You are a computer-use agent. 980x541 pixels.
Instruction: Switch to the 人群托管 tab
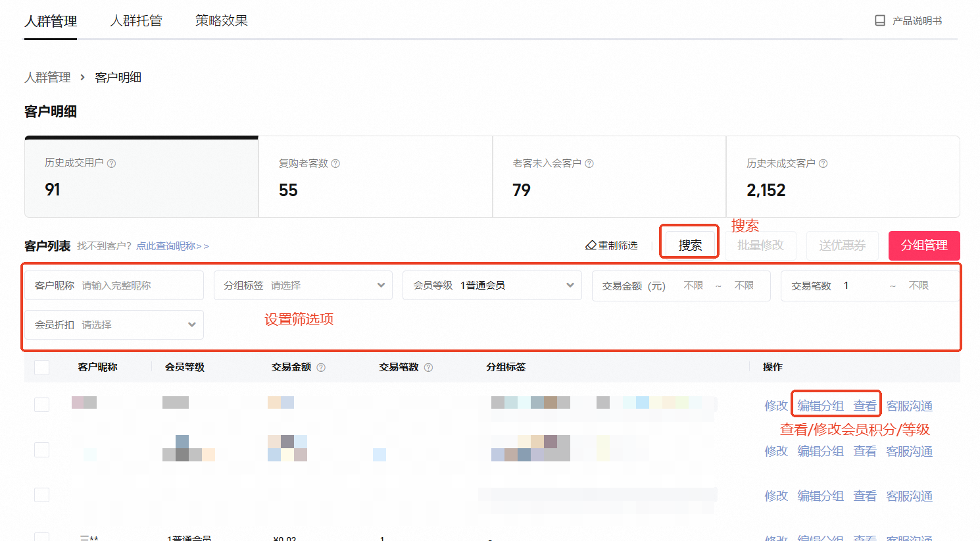pyautogui.click(x=136, y=21)
